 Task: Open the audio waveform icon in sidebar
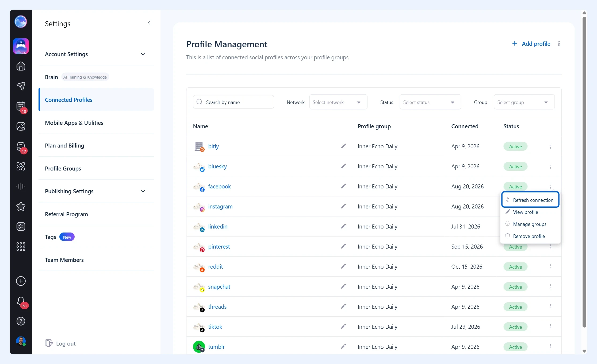click(21, 186)
